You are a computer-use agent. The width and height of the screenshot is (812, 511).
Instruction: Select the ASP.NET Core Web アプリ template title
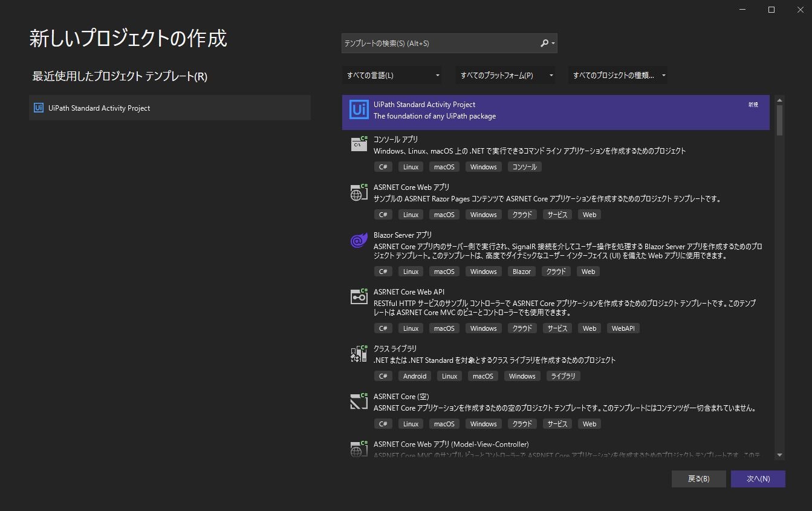pyautogui.click(x=411, y=187)
